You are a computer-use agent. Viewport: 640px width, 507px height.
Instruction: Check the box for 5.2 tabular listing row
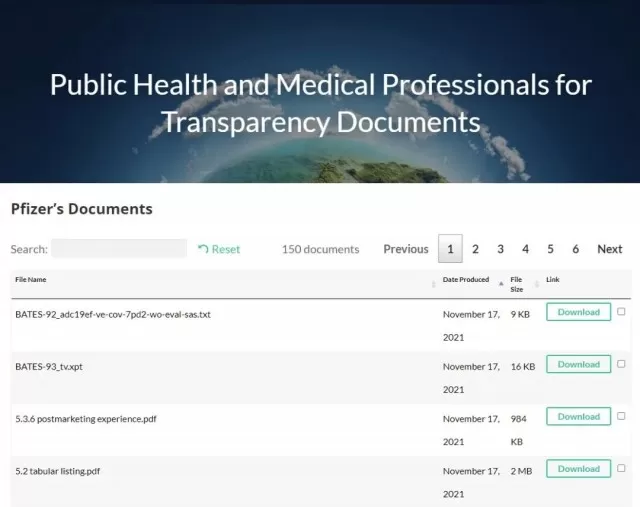[621, 468]
